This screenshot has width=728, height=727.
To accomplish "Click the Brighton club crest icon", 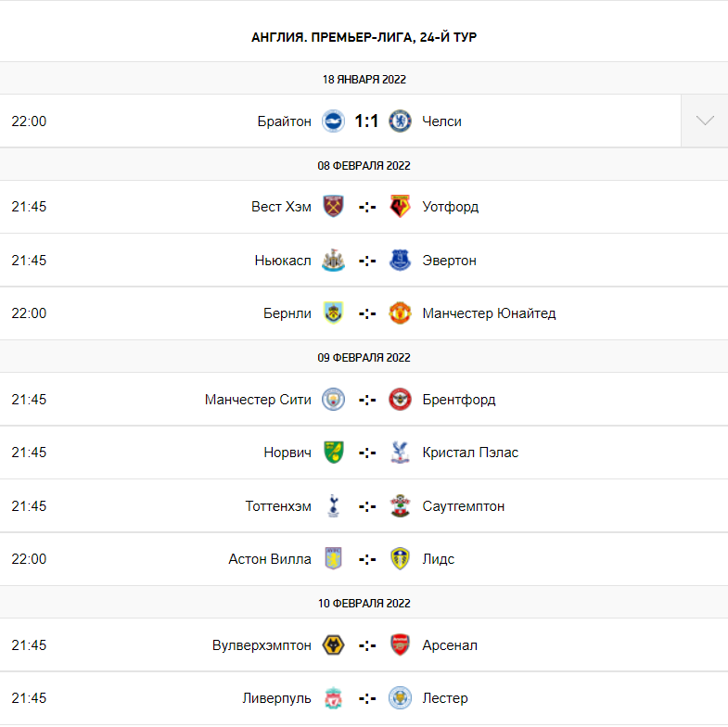I will (x=333, y=121).
